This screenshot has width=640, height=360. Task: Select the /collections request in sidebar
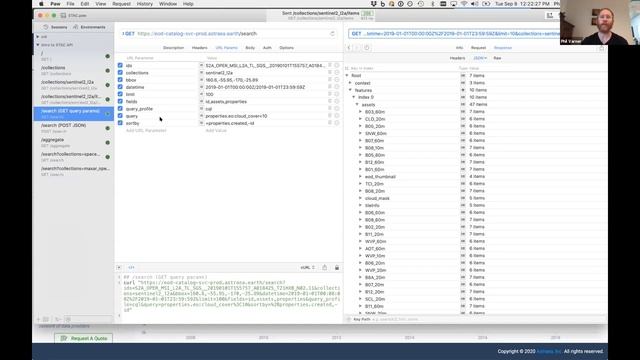coord(73,71)
